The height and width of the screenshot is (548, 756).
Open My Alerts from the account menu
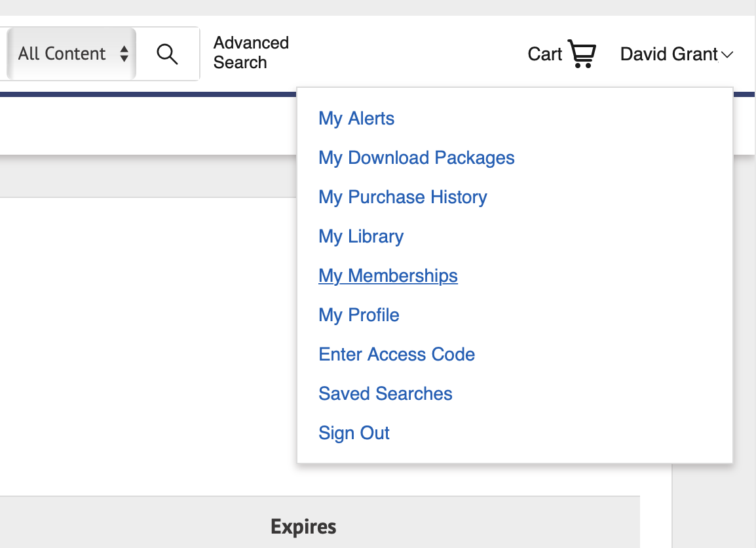coord(356,119)
